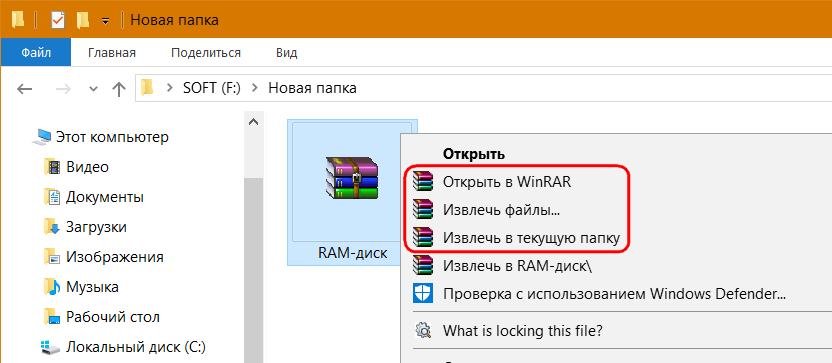Click the Properties checkmark icon in title bar
832x363 pixels.
(x=58, y=21)
